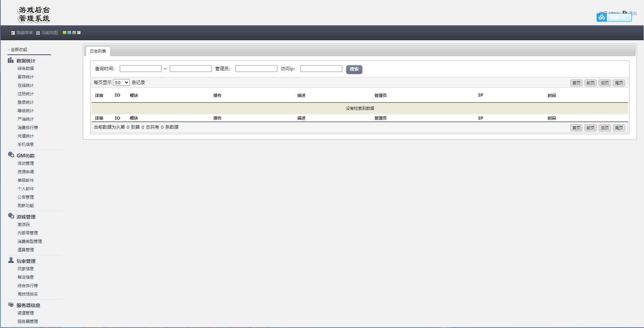Viewport: 644px width, 328px height.
Task: Click the 玩家管理 user icon
Action: tap(11, 260)
